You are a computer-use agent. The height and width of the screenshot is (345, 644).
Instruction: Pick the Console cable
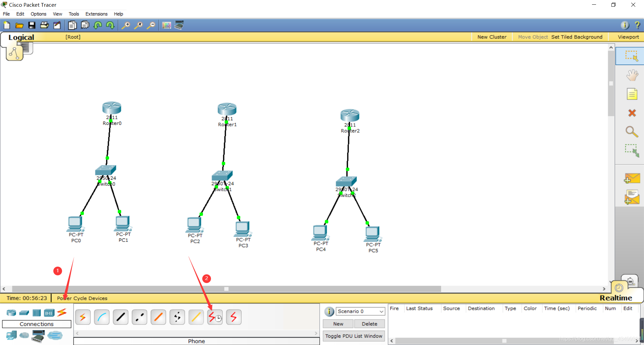click(102, 317)
